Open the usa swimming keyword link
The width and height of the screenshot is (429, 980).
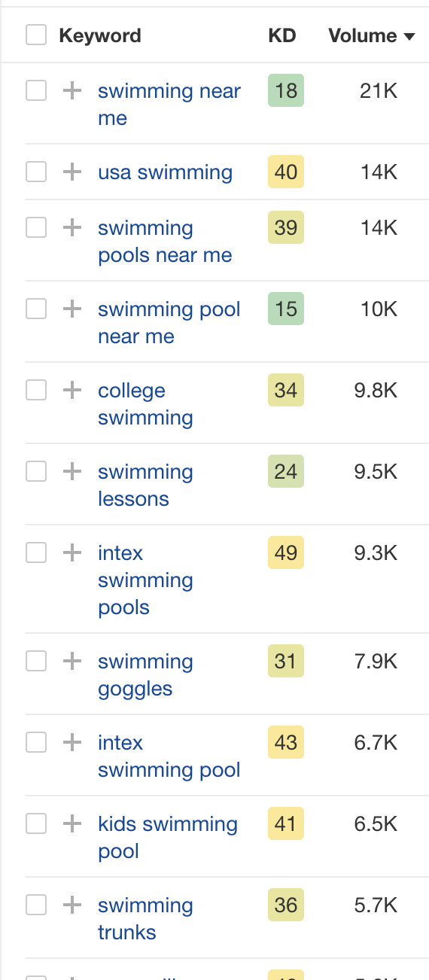pyautogui.click(x=165, y=172)
